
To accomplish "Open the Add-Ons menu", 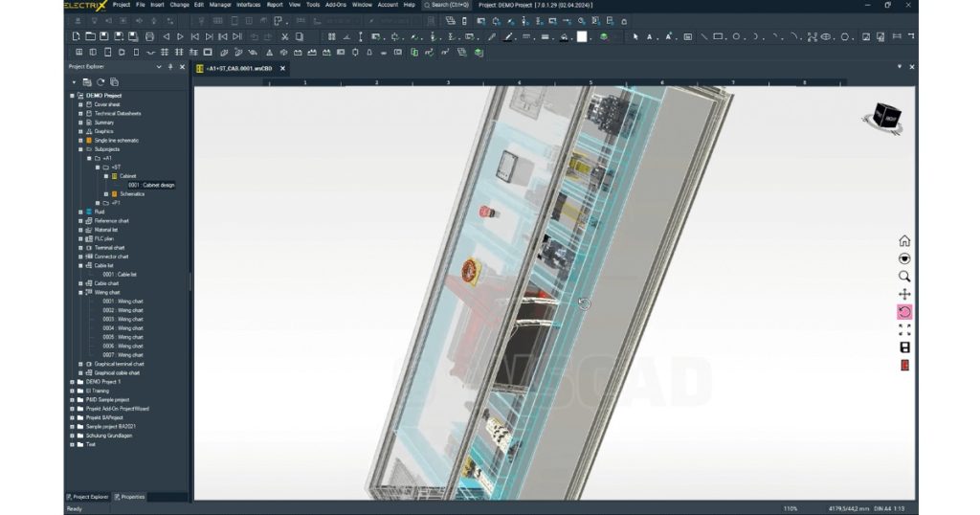I will 336,5.
